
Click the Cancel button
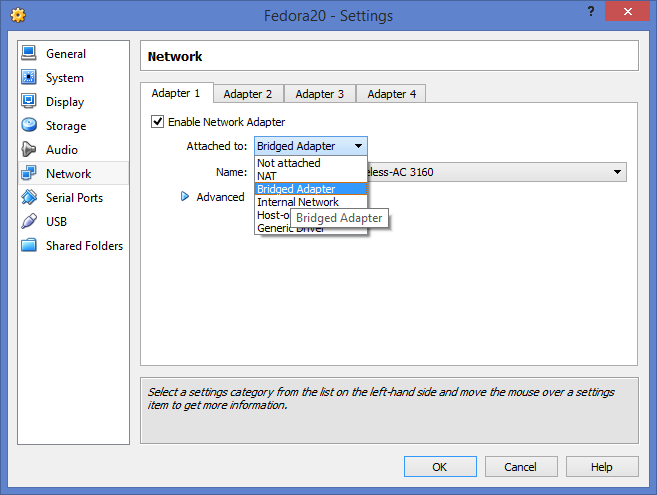[521, 466]
